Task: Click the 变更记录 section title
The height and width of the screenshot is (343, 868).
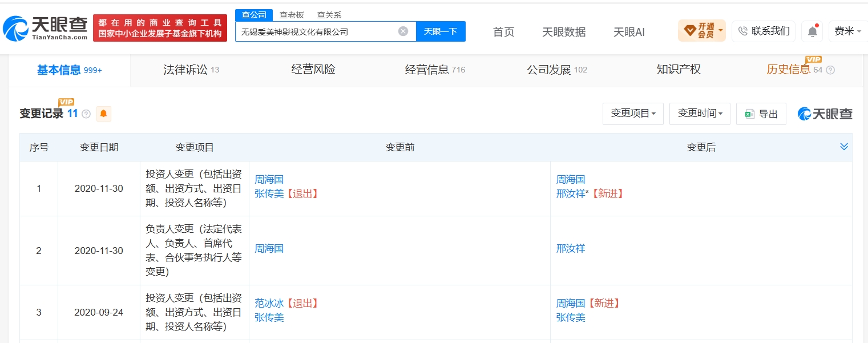Action: click(41, 114)
